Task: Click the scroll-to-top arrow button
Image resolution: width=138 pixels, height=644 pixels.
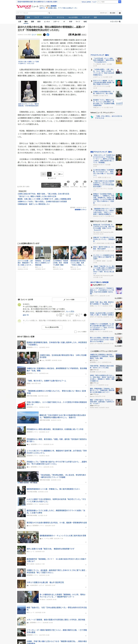Action: [133, 398]
